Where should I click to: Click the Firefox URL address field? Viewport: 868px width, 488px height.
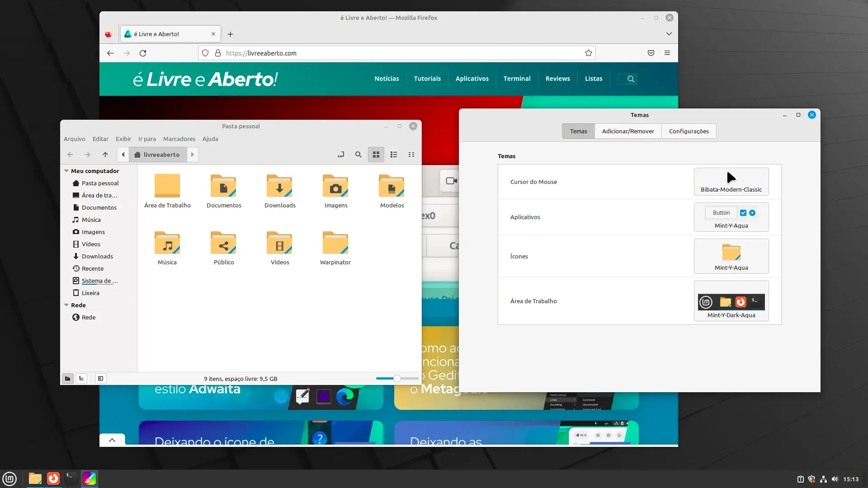point(396,53)
